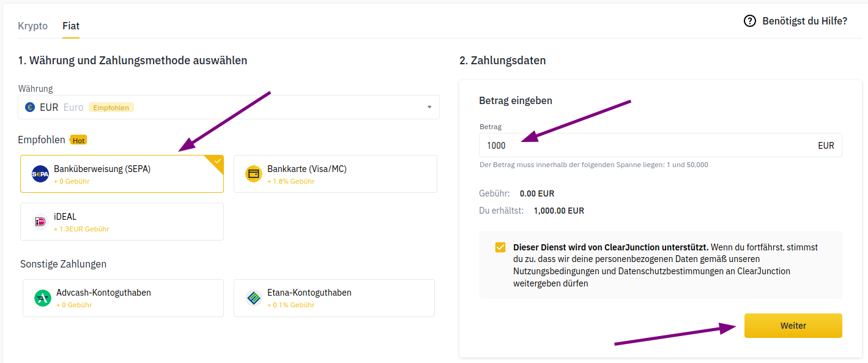Select Bankkarte (Visa/MC) payment method

click(335, 173)
